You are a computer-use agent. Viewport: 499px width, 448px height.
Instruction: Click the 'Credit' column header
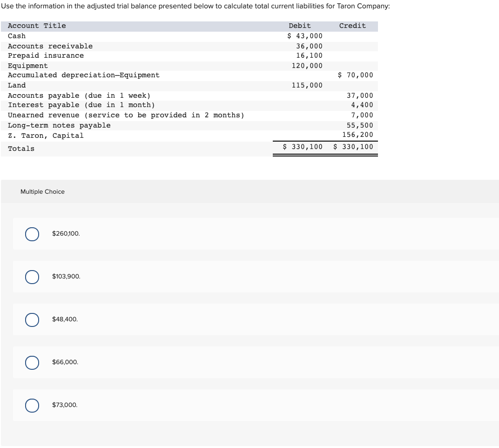[352, 26]
